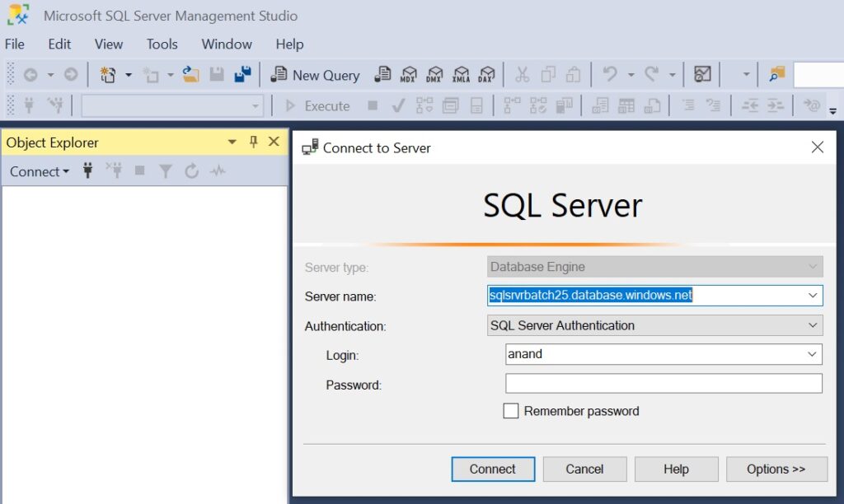This screenshot has width=844, height=504.
Task: Click the Paste clipboard icon
Action: pyautogui.click(x=574, y=75)
